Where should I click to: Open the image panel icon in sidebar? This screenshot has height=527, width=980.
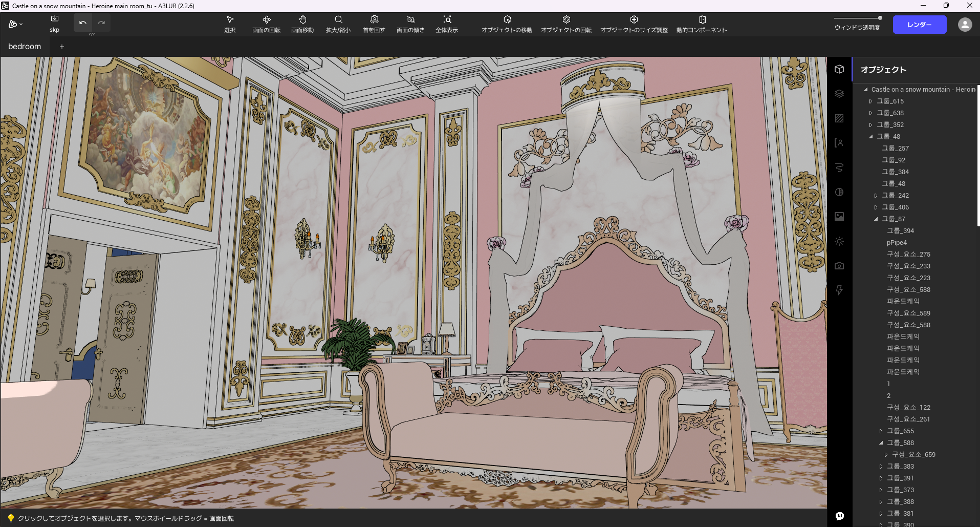tap(839, 217)
